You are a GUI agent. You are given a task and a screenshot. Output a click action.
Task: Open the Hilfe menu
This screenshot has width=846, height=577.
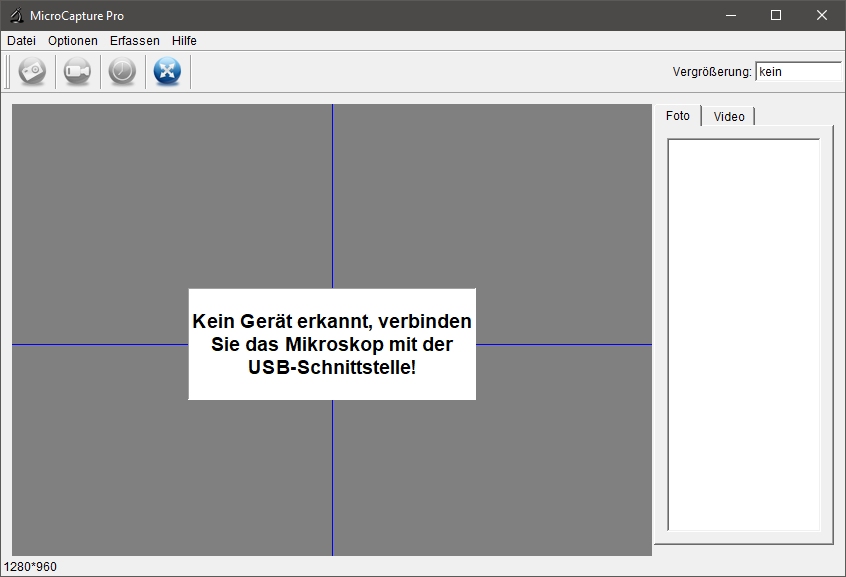click(x=185, y=41)
